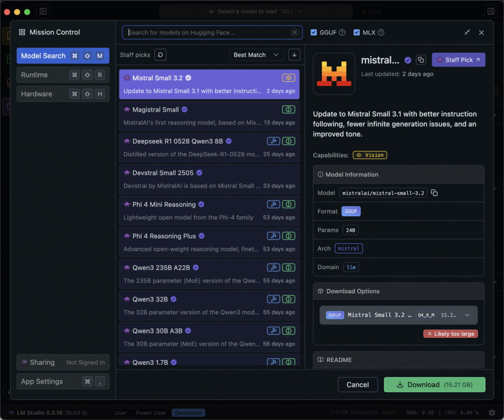Open the Model Search tab
Screen dimensions: 504x420
point(63,56)
